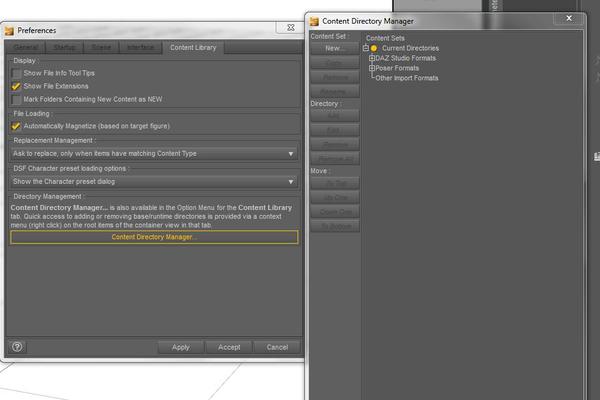Uncheck Show File Extensions

(16, 86)
